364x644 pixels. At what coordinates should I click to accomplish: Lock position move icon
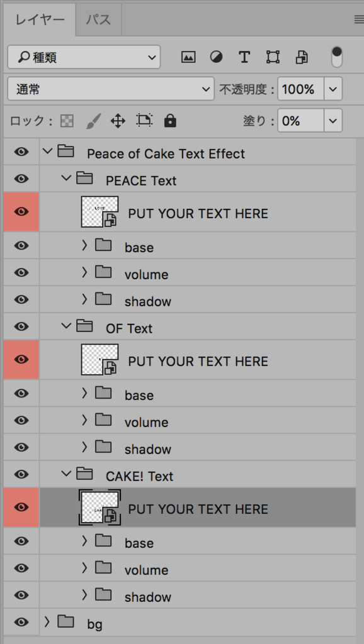coord(118,121)
